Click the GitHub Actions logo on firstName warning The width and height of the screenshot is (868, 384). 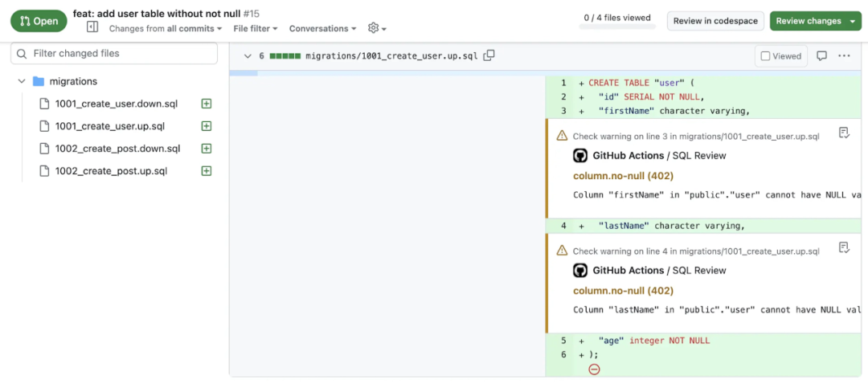[x=579, y=156]
